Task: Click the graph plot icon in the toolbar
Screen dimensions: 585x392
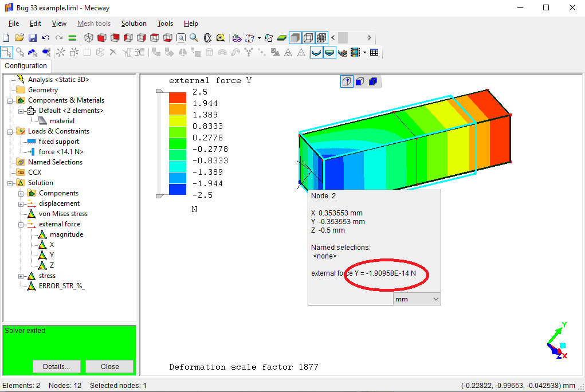Action: [x=269, y=38]
